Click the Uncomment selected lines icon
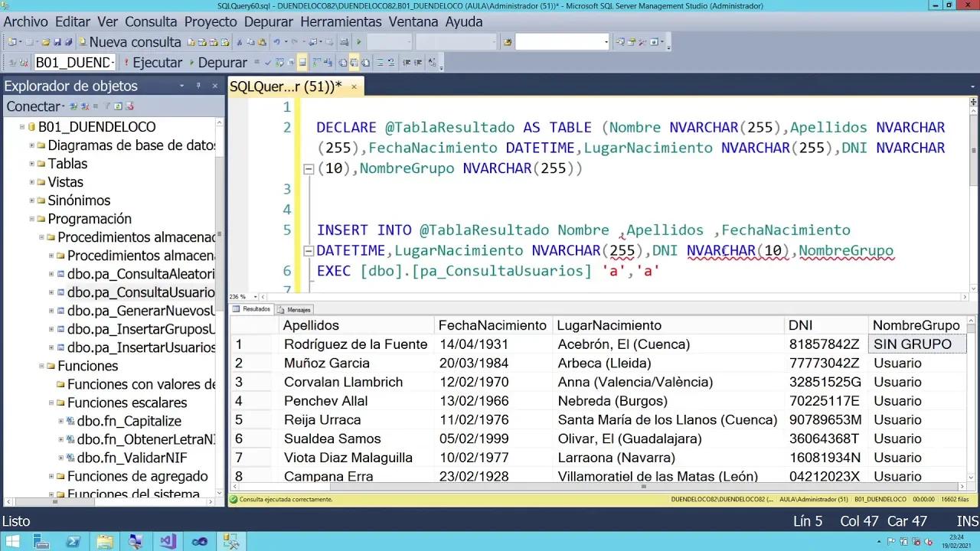Viewport: 980px width, 551px height. point(391,63)
